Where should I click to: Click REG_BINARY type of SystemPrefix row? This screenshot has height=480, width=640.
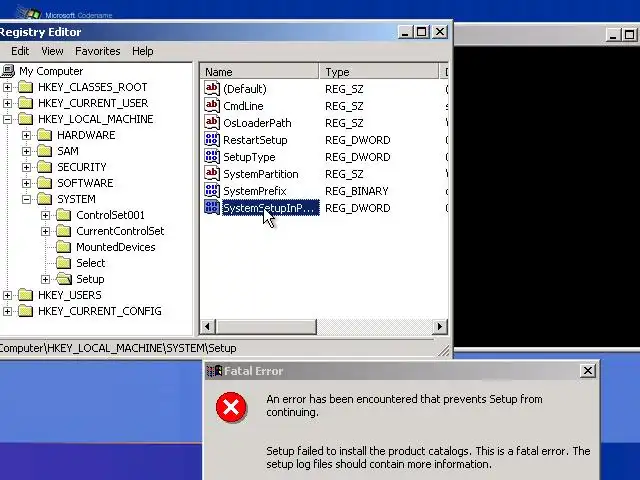(x=357, y=191)
